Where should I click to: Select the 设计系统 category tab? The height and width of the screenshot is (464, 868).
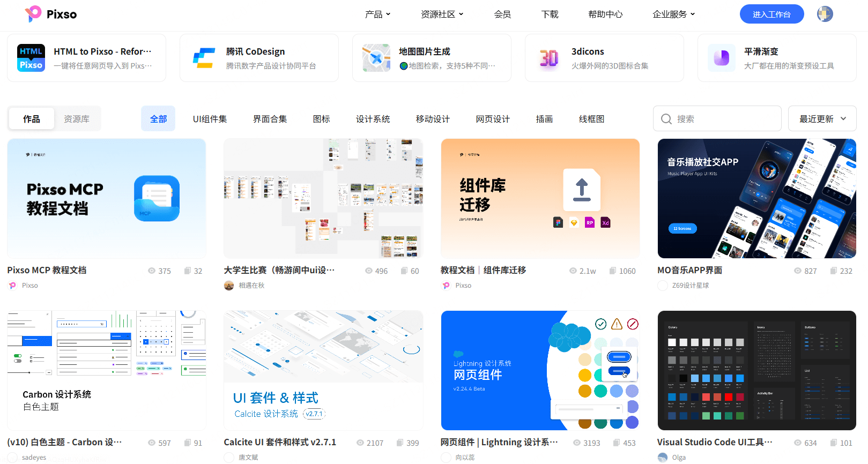pyautogui.click(x=373, y=119)
